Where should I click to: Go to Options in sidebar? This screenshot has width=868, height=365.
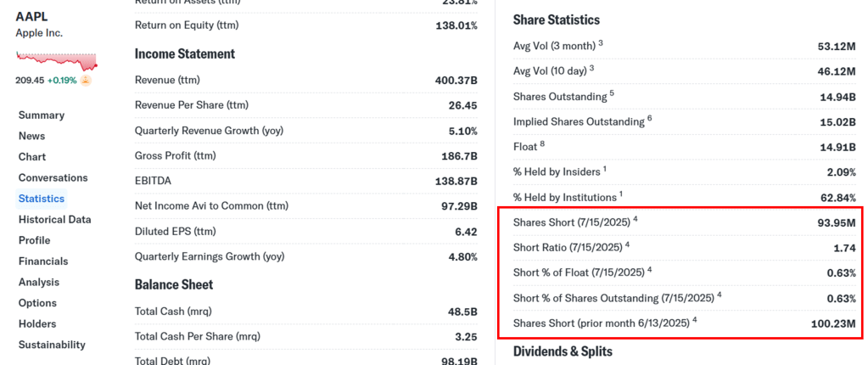pos(37,303)
